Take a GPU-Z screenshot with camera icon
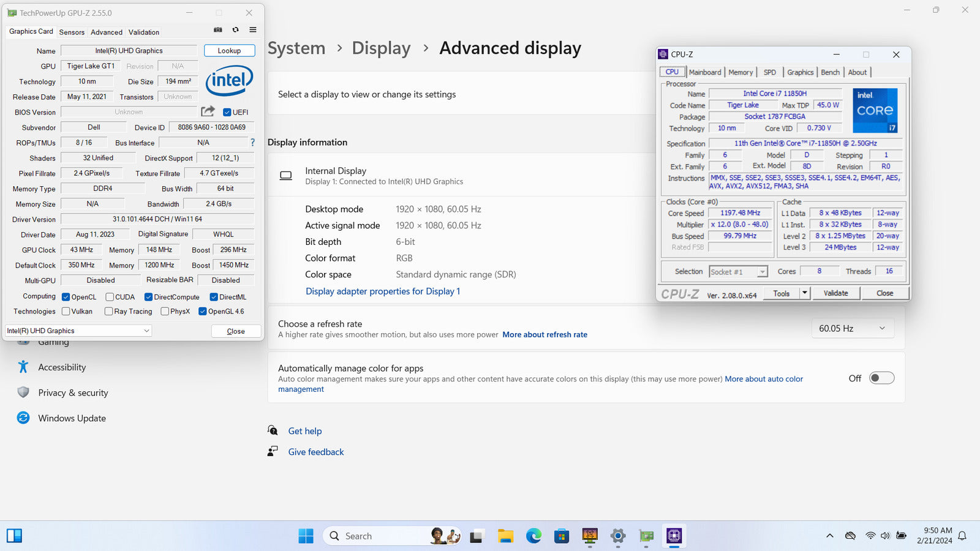 tap(217, 30)
